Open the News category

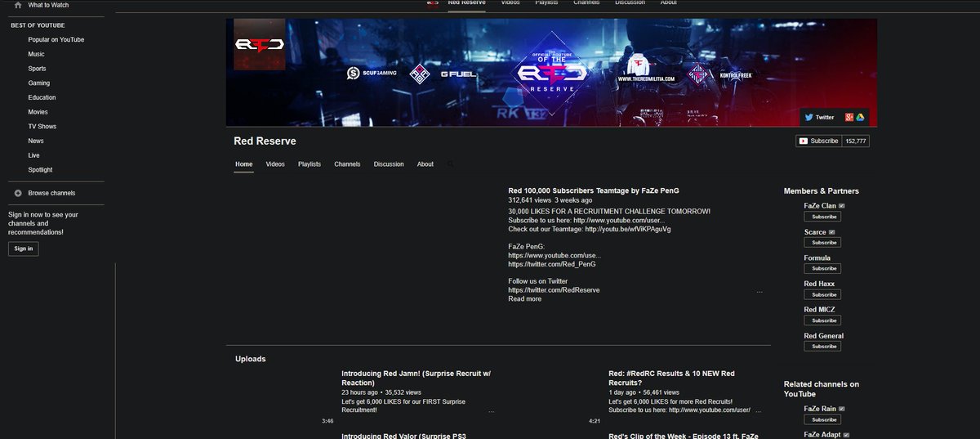[36, 141]
